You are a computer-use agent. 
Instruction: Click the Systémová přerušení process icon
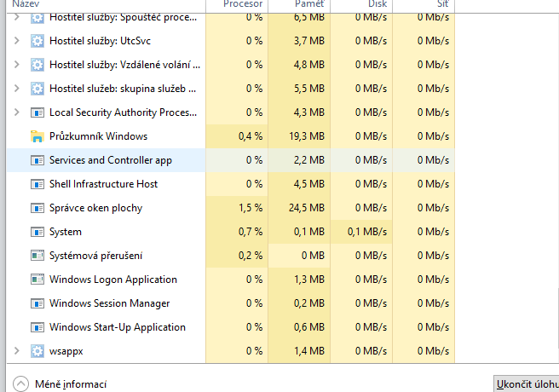[37, 256]
